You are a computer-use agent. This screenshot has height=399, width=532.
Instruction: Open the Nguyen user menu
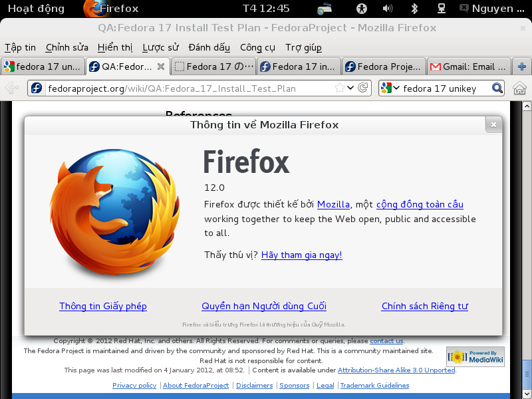pos(492,9)
